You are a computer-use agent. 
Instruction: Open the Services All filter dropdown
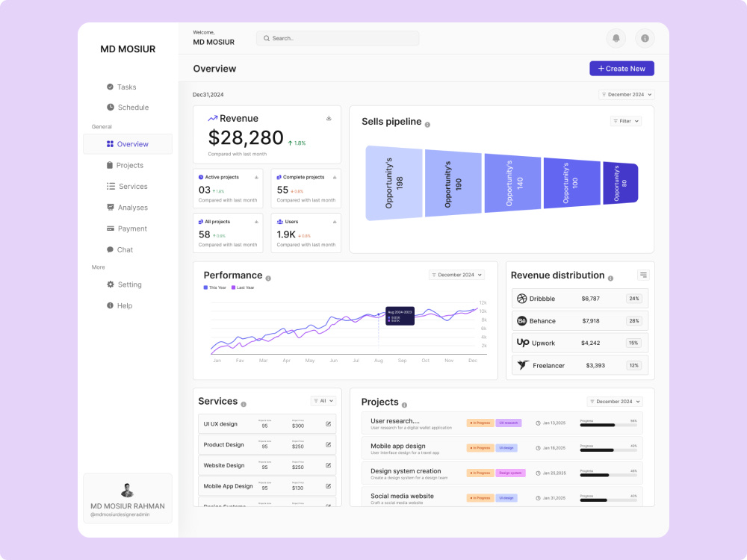323,401
